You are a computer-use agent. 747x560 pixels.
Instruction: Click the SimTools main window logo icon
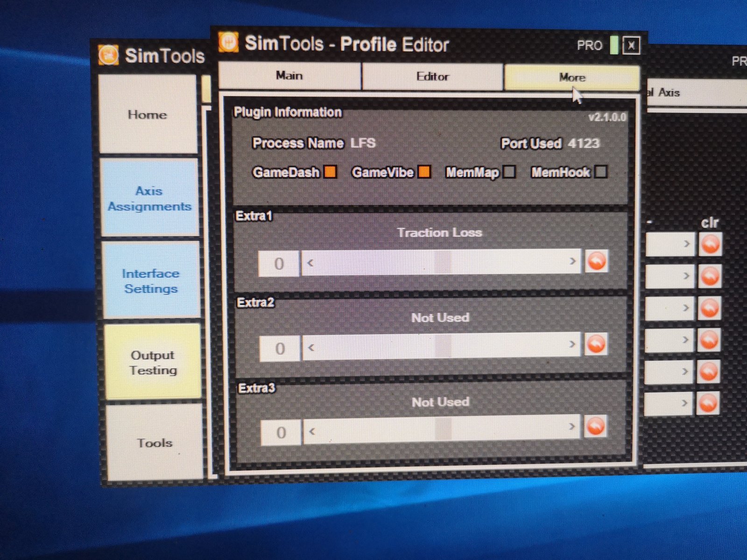(x=108, y=55)
